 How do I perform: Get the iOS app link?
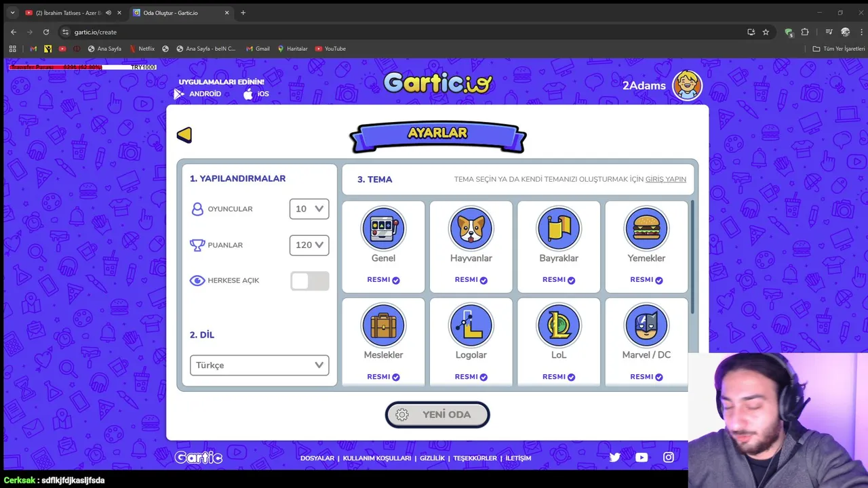click(x=256, y=94)
